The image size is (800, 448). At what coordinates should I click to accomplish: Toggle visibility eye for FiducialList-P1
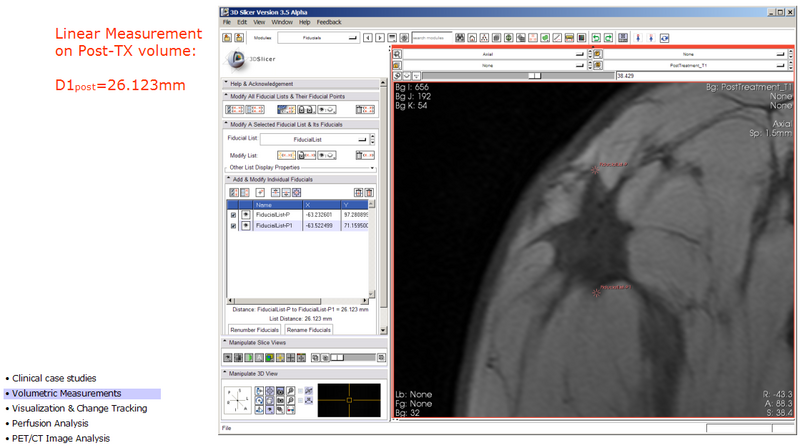click(246, 226)
